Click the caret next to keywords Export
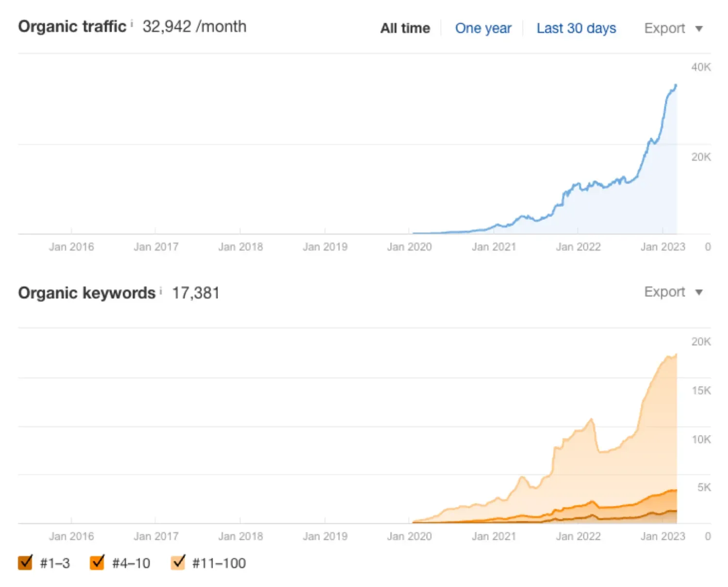This screenshot has width=728, height=587. point(699,292)
